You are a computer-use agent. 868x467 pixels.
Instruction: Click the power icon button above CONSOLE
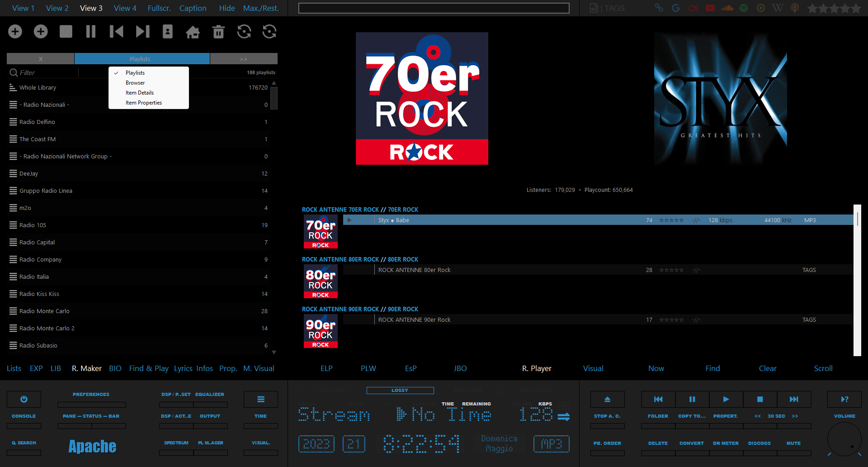coord(24,399)
